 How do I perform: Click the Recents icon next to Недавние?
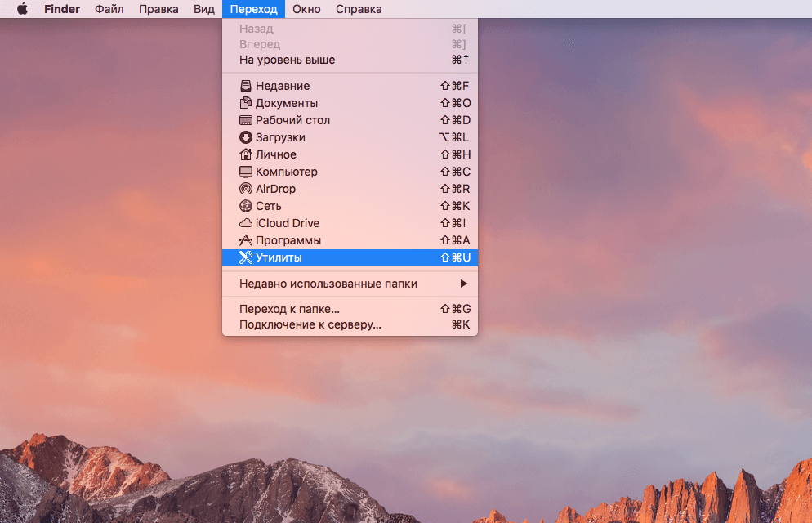tap(245, 86)
